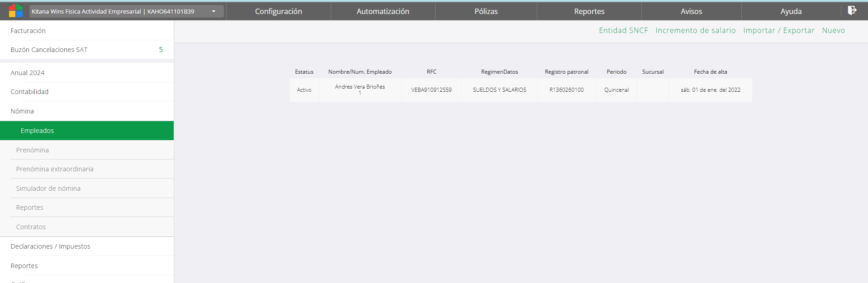The image size is (868, 283).
Task: Expand Declaraciones / Impuestos section
Action: (x=50, y=246)
